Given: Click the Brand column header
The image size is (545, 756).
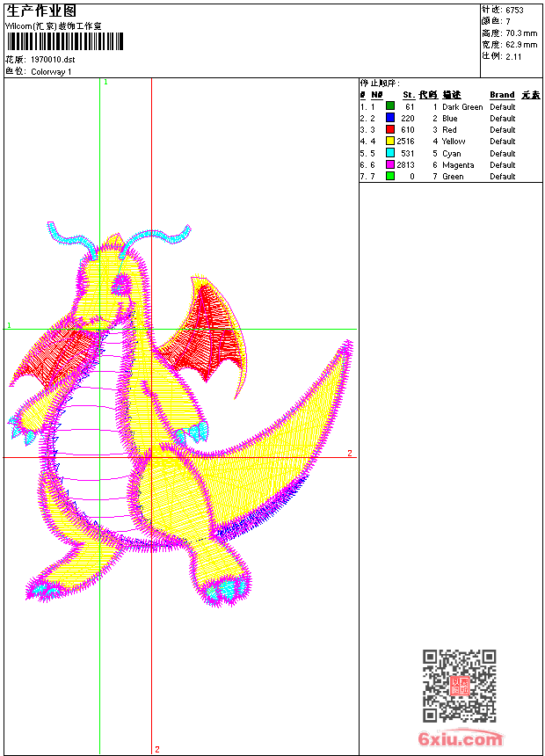Looking at the screenshot, I should point(502,95).
